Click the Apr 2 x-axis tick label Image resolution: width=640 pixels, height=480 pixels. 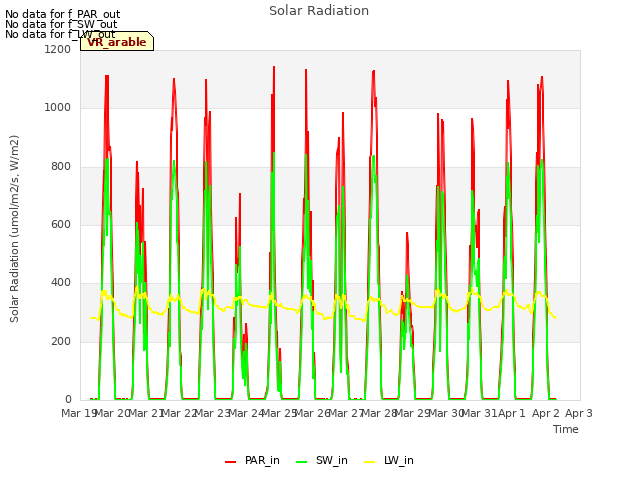pos(545,413)
